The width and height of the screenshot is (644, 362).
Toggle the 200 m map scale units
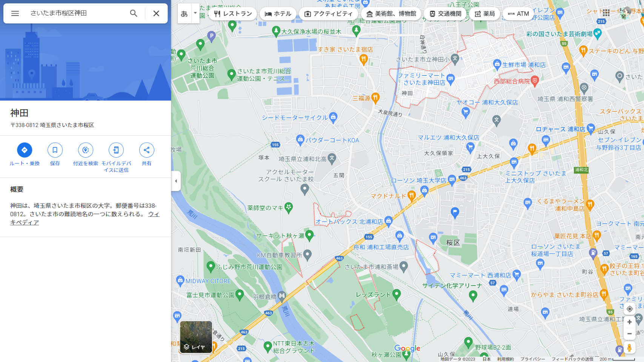[x=618, y=359]
